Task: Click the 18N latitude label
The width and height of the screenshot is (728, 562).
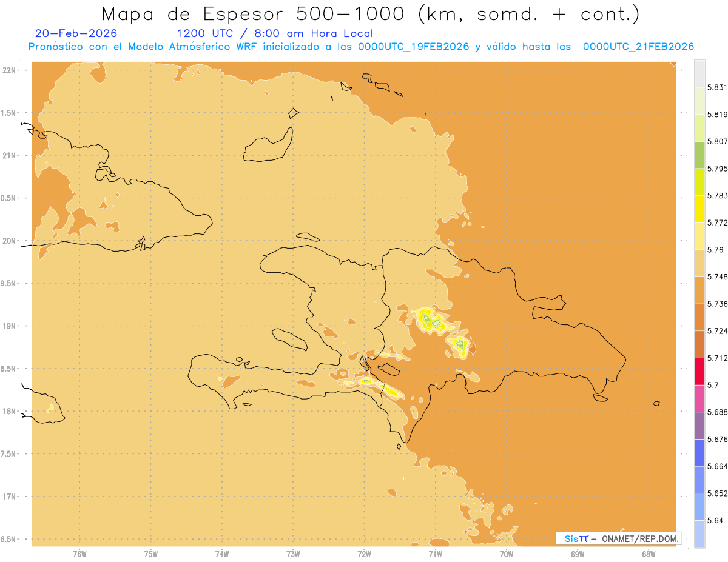Action: tap(10, 411)
